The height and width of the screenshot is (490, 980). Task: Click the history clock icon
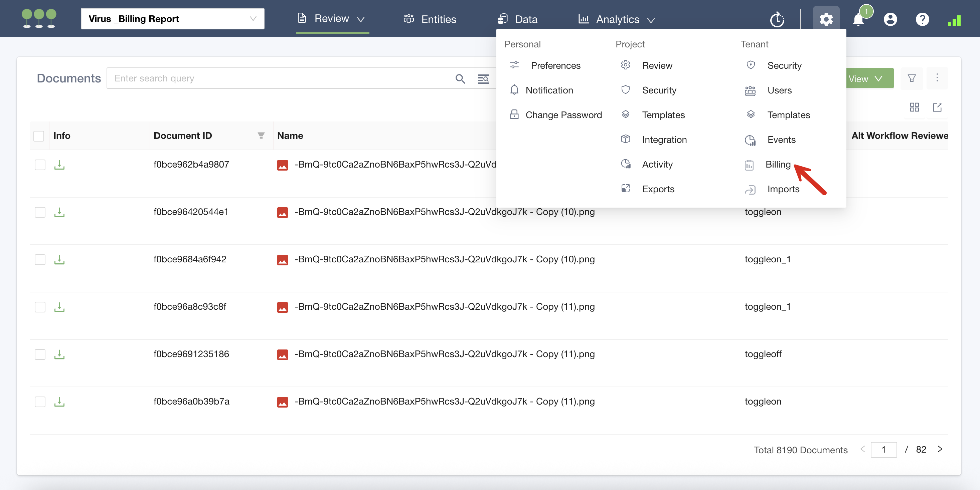click(x=777, y=19)
